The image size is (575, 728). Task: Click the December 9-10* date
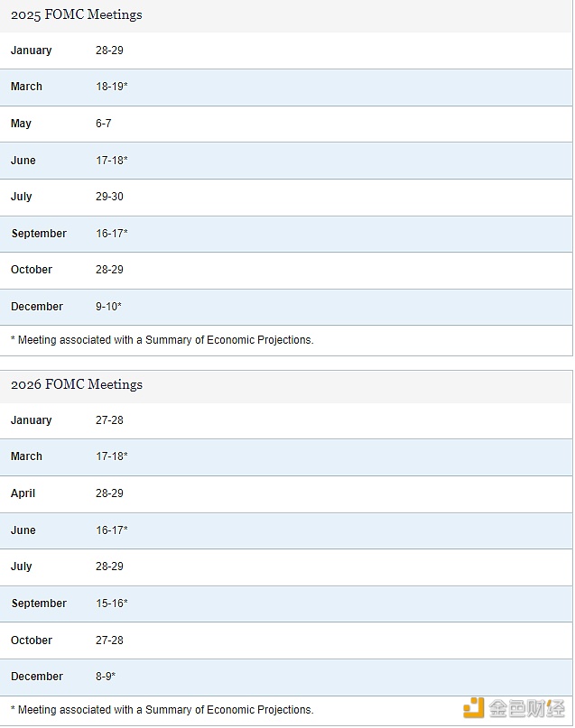pyautogui.click(x=108, y=307)
